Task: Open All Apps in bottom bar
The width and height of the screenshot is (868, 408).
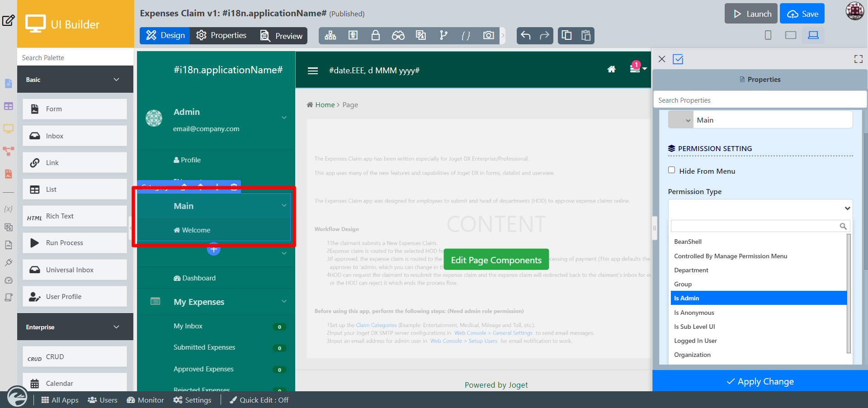Action: (60, 400)
